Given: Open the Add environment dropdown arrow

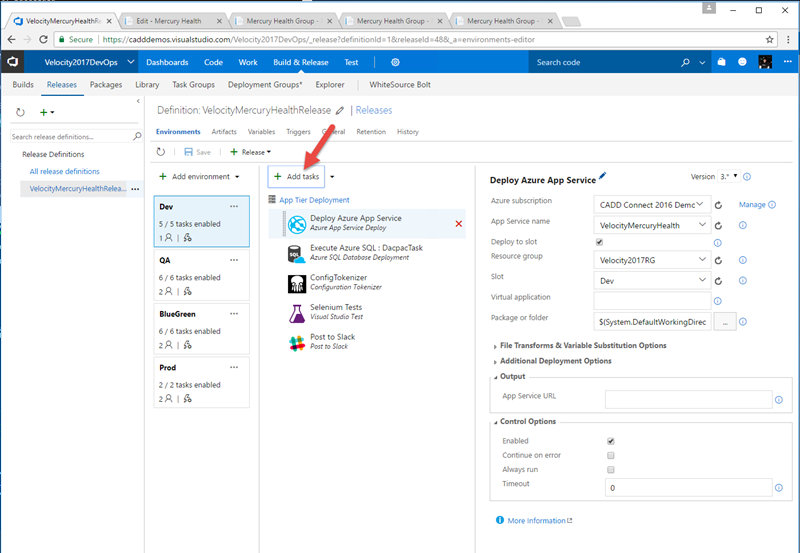Looking at the screenshot, I should pyautogui.click(x=237, y=177).
